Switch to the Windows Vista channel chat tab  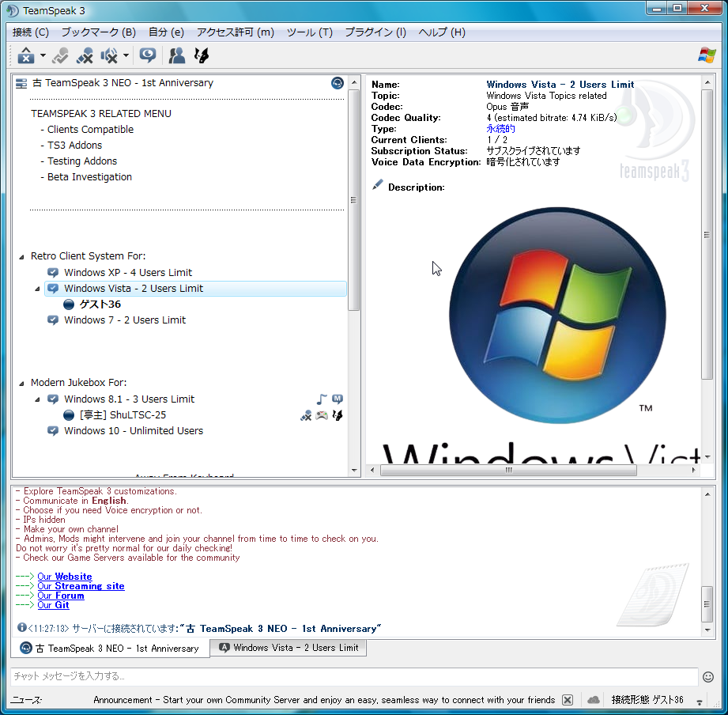click(x=289, y=648)
